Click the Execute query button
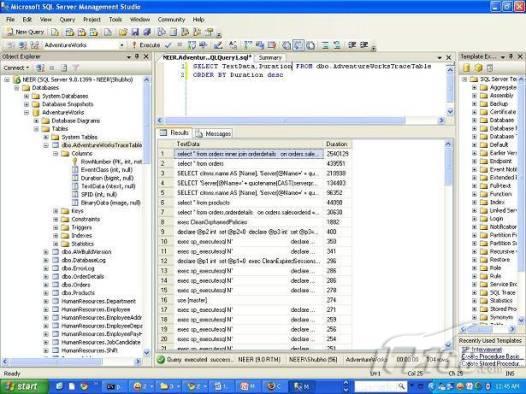526x394 pixels. [146, 45]
